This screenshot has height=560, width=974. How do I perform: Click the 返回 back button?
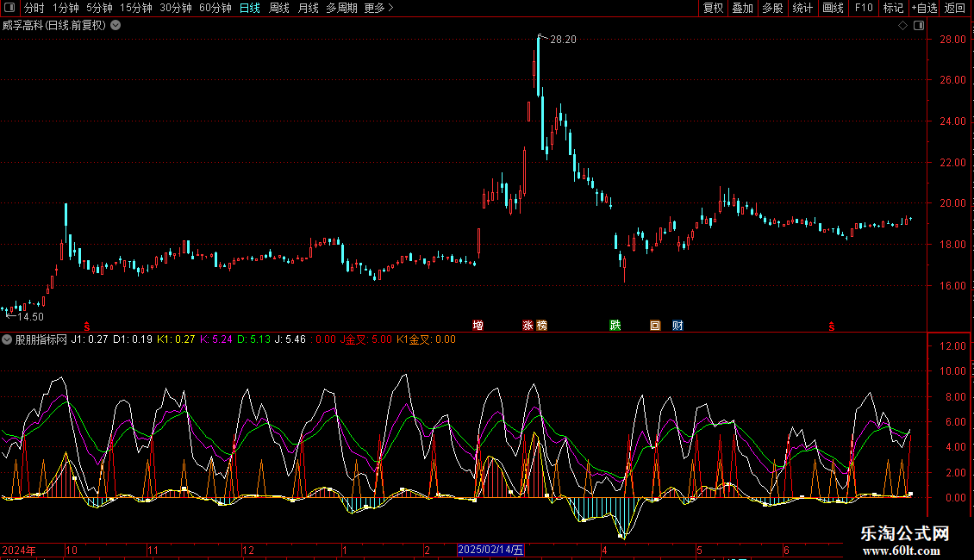tap(955, 9)
